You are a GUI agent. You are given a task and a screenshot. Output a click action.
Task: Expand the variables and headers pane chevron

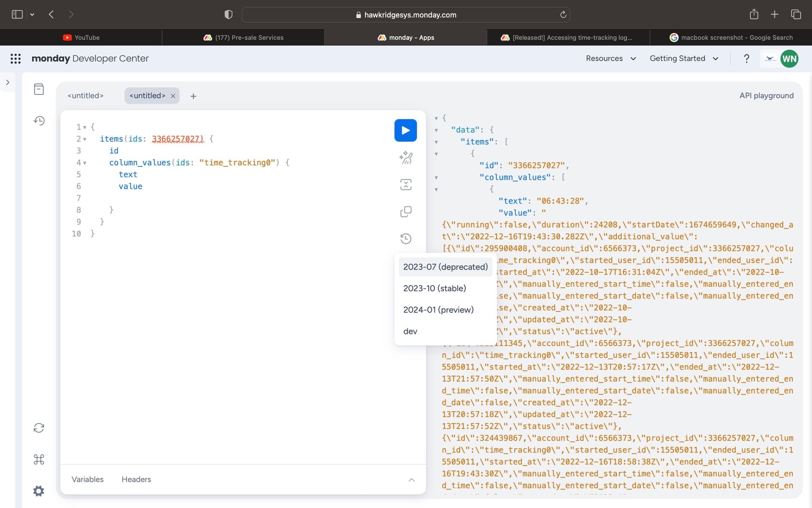coord(411,480)
